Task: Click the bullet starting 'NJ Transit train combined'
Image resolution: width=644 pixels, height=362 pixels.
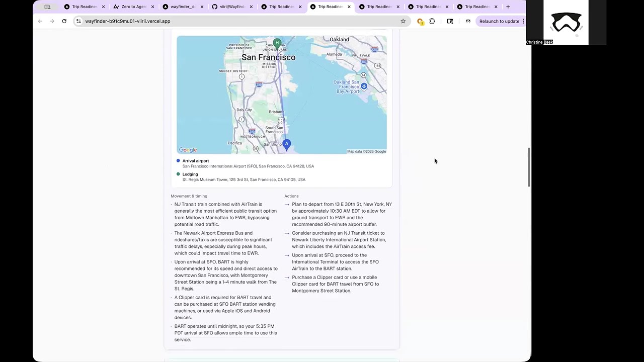Action: pyautogui.click(x=225, y=214)
